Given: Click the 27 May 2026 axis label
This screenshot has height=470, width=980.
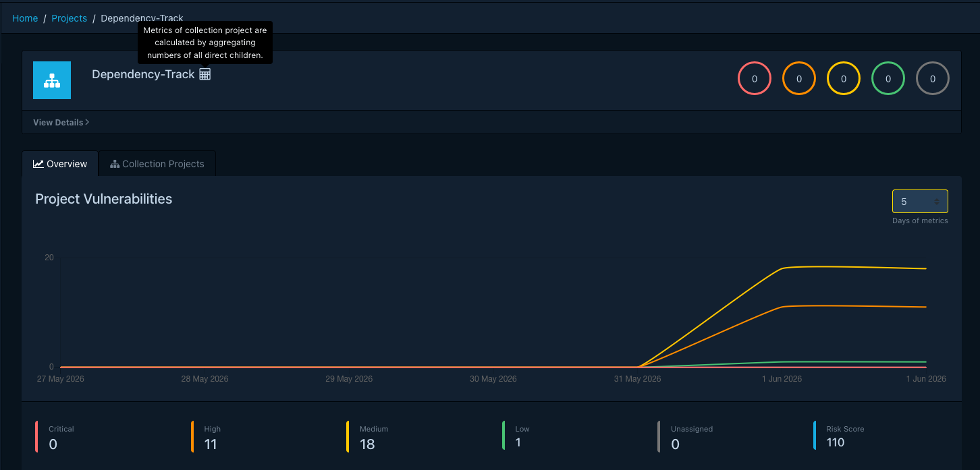Looking at the screenshot, I should [61, 379].
